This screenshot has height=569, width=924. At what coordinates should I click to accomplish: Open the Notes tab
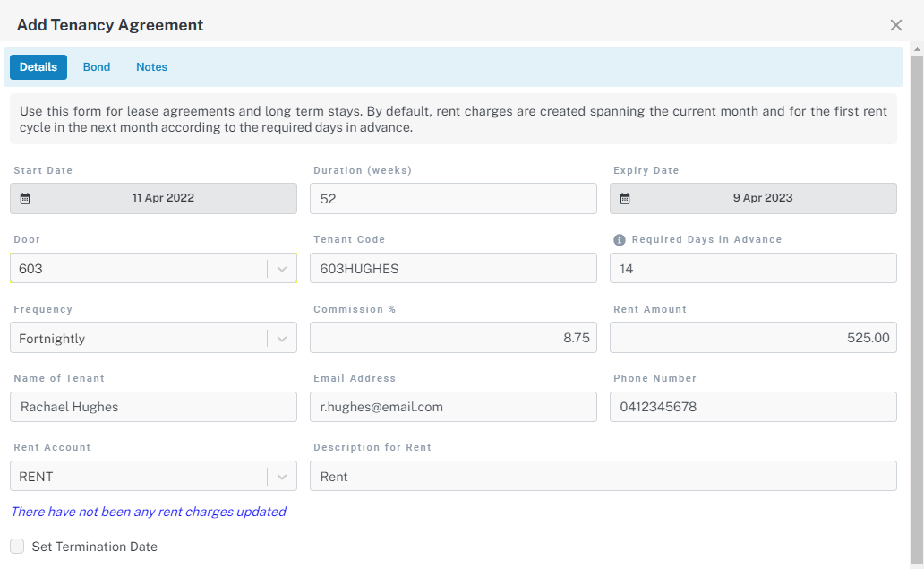[x=151, y=67]
